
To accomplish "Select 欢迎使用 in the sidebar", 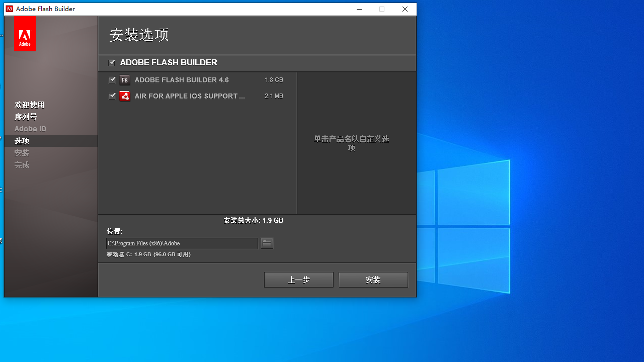I will coord(29,105).
